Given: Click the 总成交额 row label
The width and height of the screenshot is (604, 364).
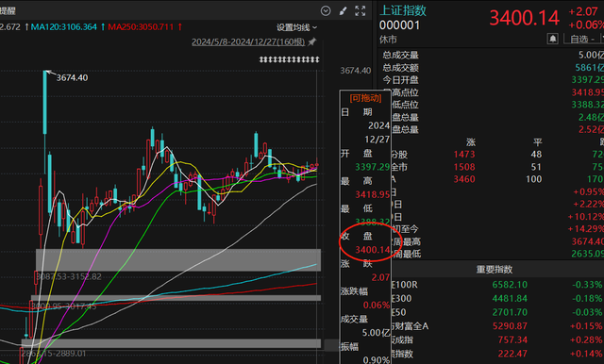Looking at the screenshot, I should coord(400,68).
